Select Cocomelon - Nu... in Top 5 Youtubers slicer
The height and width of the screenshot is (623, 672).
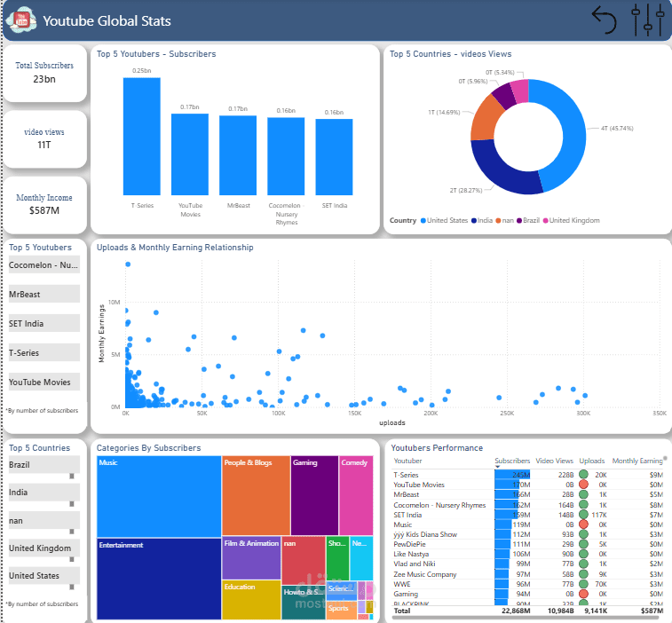(x=44, y=264)
